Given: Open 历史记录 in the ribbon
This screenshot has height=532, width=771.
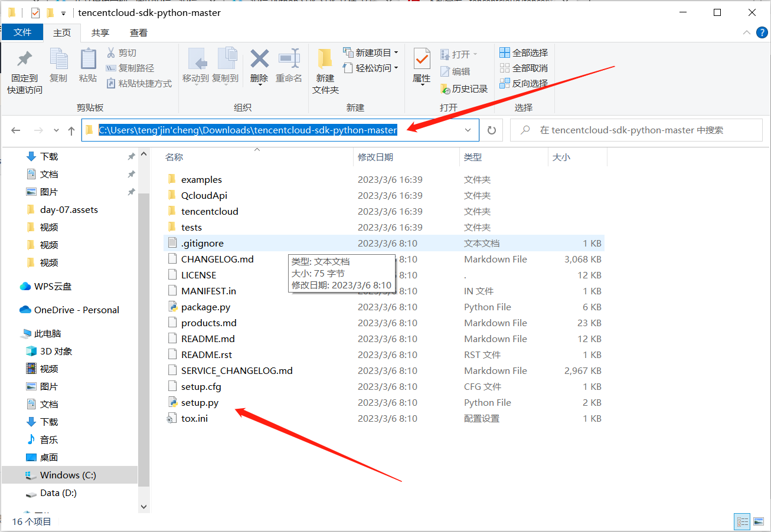Looking at the screenshot, I should coord(464,89).
